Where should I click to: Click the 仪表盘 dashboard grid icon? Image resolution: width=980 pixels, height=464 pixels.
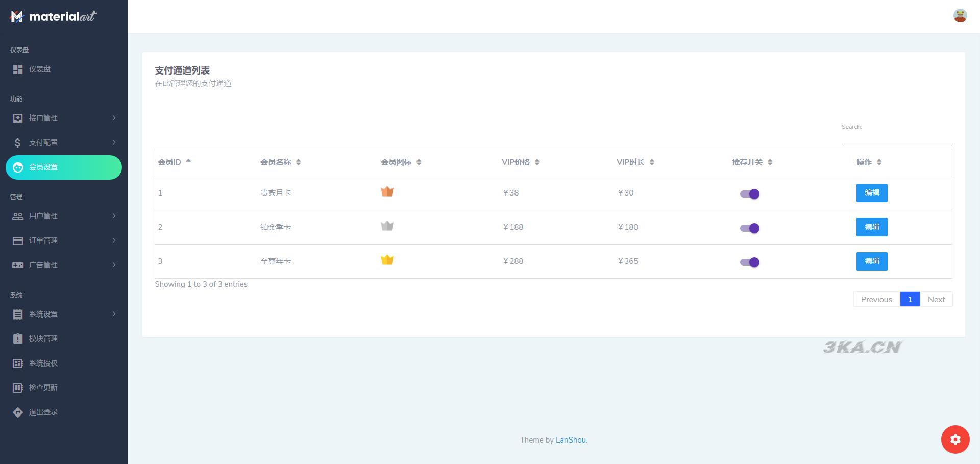click(18, 69)
